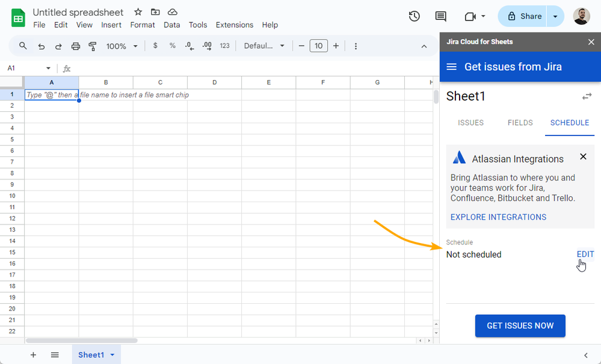Viewport: 601px width, 364px height.
Task: Switch to the ISSUES tab
Action: [x=470, y=123]
